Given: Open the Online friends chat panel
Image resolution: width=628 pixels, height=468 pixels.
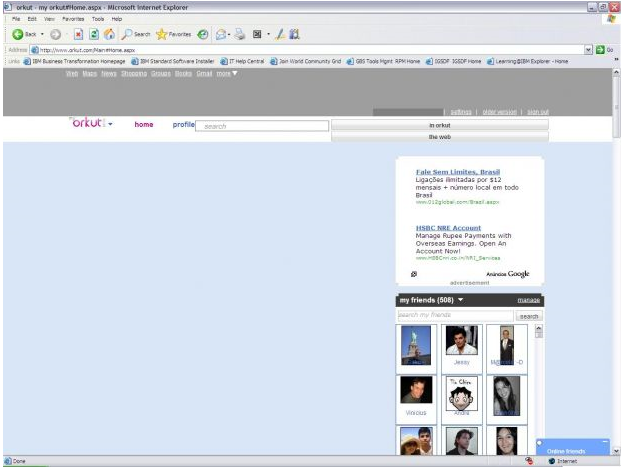Looking at the screenshot, I should [573, 447].
